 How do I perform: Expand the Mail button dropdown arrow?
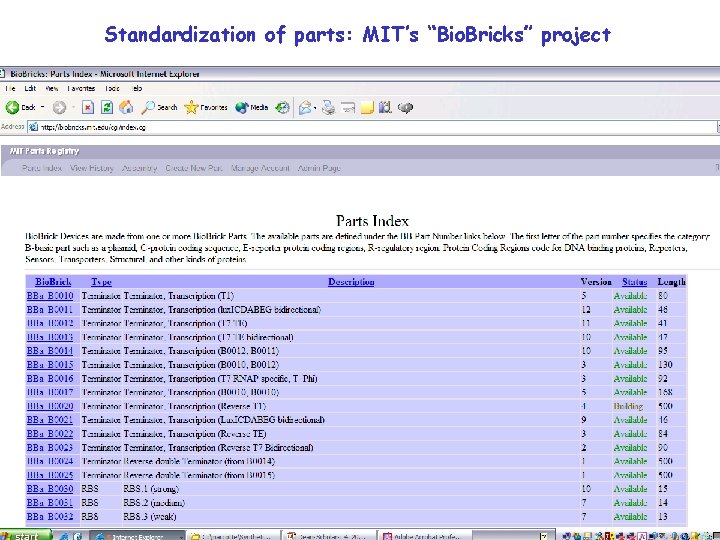coord(315,108)
